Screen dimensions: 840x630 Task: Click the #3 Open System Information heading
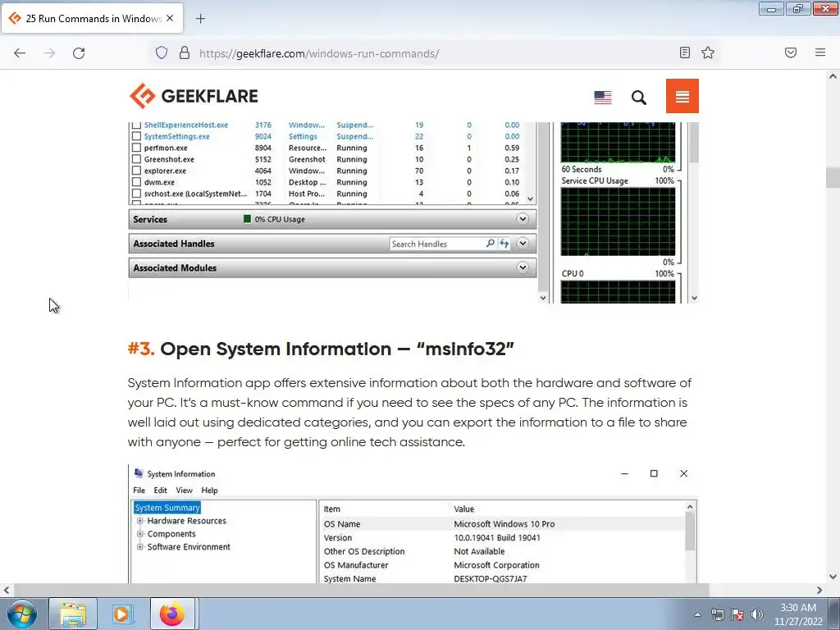pyautogui.click(x=321, y=349)
